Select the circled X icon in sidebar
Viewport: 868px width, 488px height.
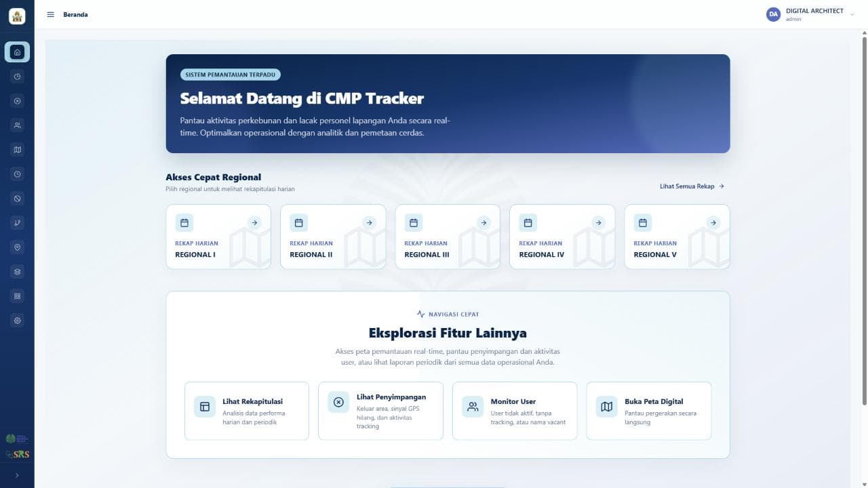17,101
